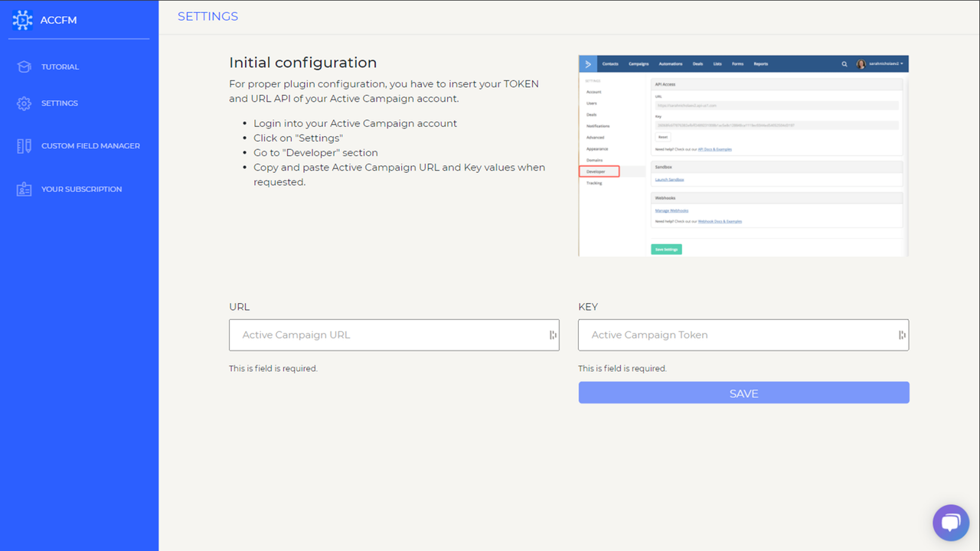Screen dimensions: 980x551
Task: Open Tutorial in the sidebar
Action: (x=60, y=67)
